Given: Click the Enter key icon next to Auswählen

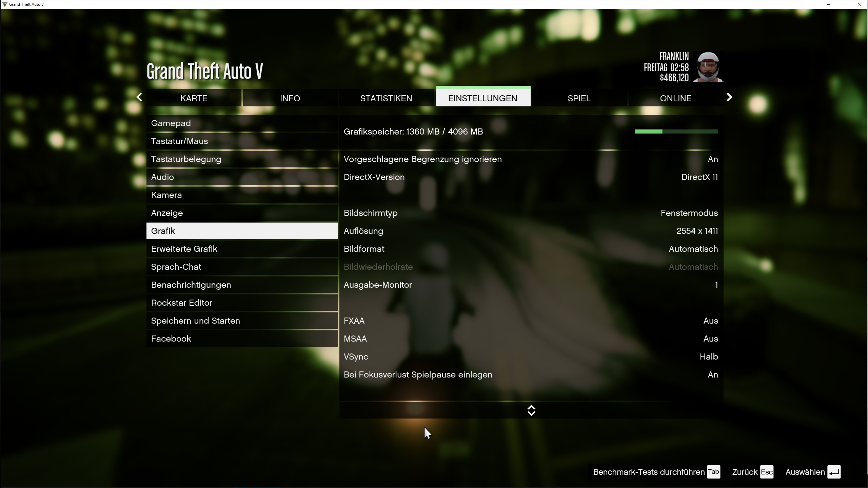Looking at the screenshot, I should click(x=834, y=472).
